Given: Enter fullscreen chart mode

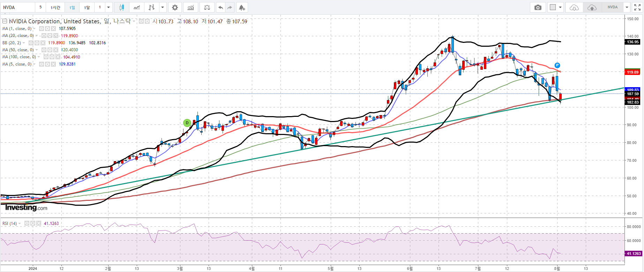Looking at the screenshot, I should [x=637, y=7].
